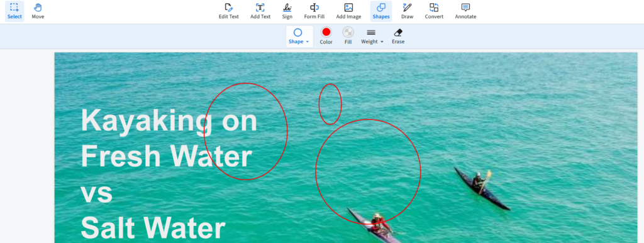Activate the Select tool

pos(14,11)
